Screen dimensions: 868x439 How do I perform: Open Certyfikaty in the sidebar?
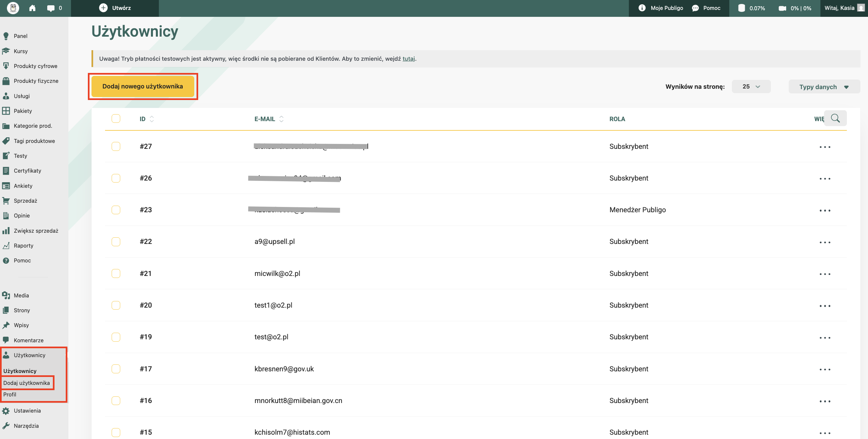27,171
